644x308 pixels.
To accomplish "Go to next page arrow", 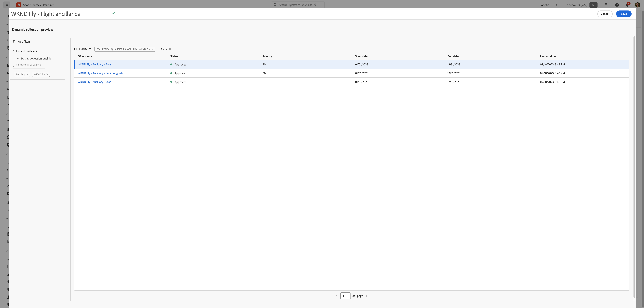I will coord(366,296).
